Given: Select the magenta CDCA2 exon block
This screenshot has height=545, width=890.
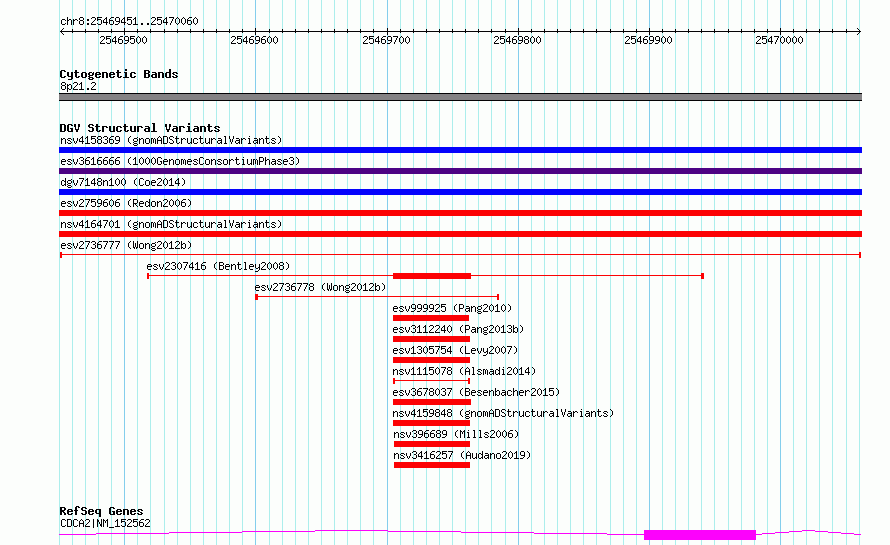Looking at the screenshot, I should click(x=700, y=535).
